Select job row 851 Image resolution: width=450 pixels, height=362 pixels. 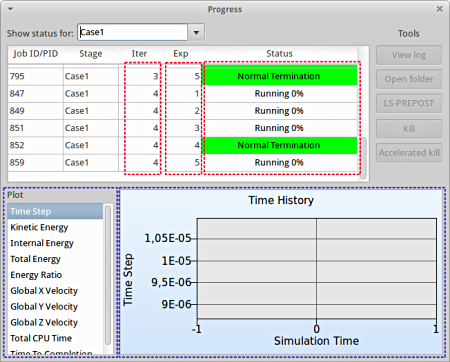coord(183,128)
